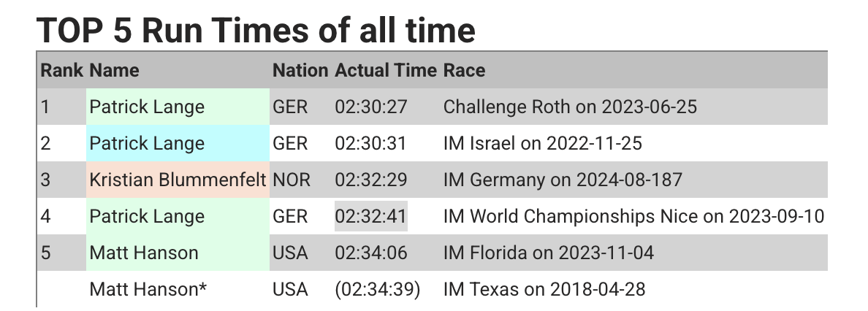The image size is (868, 311).
Task: Select the cyan Patrick Lange cell in rank 2
Action: [147, 144]
